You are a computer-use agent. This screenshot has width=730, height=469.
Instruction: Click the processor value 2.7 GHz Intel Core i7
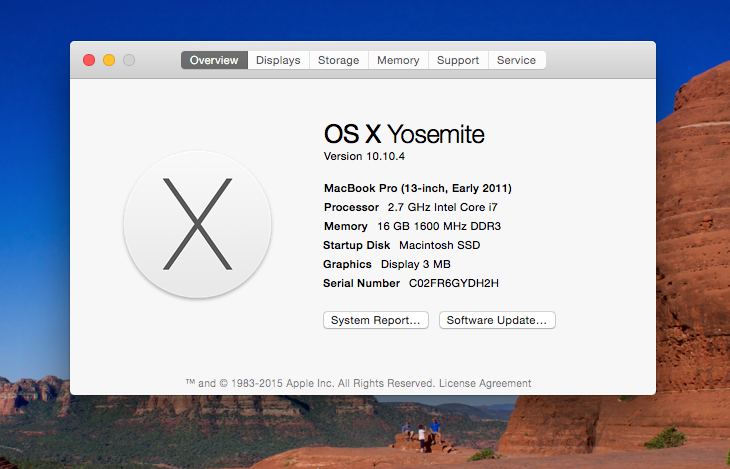(442, 207)
